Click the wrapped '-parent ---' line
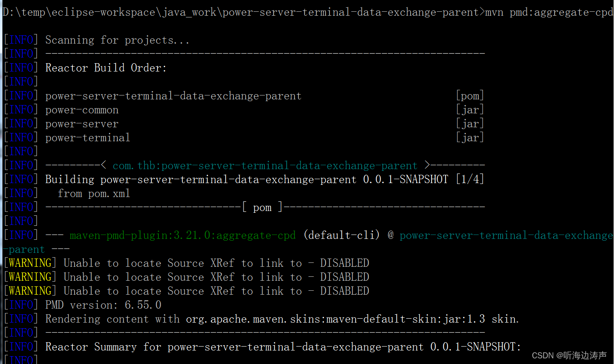This screenshot has width=614, height=364. pos(36,249)
